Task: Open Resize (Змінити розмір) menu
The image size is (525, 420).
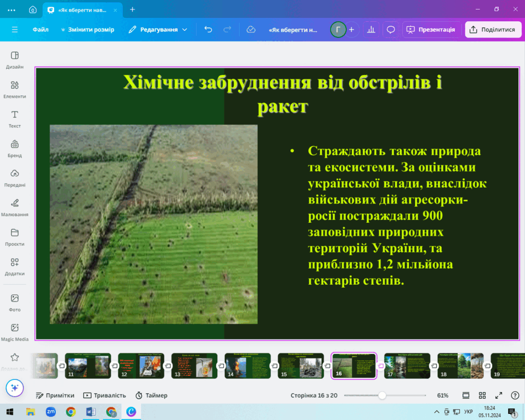Action: point(87,30)
